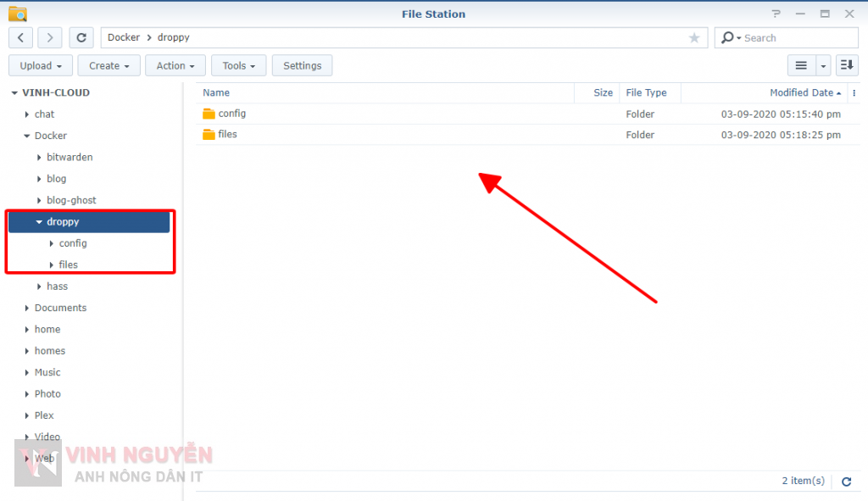Select the Docker folder in the tree
Image resolution: width=868 pixels, height=501 pixels.
click(x=50, y=136)
